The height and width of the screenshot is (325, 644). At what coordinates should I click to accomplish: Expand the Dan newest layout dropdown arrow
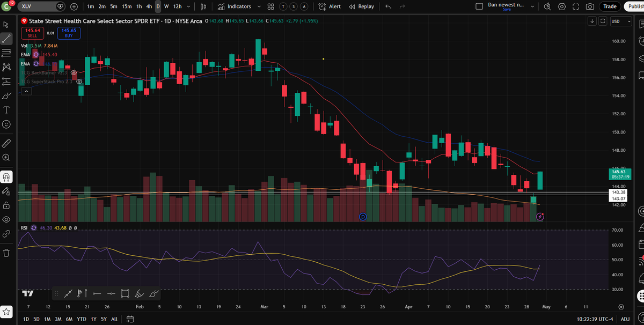tap(532, 6)
